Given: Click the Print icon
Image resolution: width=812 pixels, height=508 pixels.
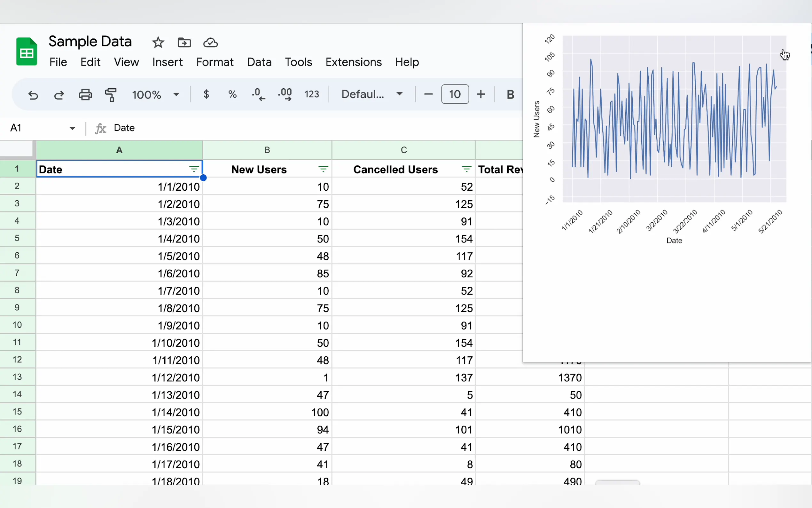Looking at the screenshot, I should 85,95.
